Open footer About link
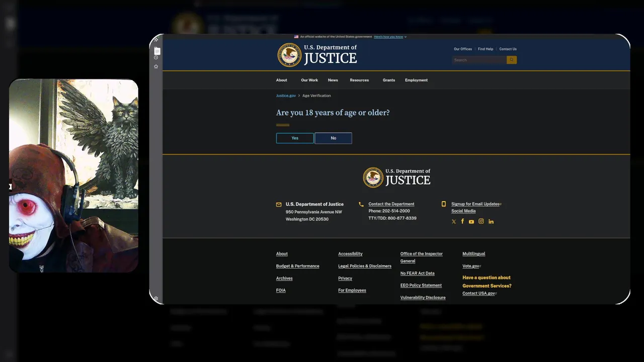This screenshot has height=362, width=644. tap(282, 254)
